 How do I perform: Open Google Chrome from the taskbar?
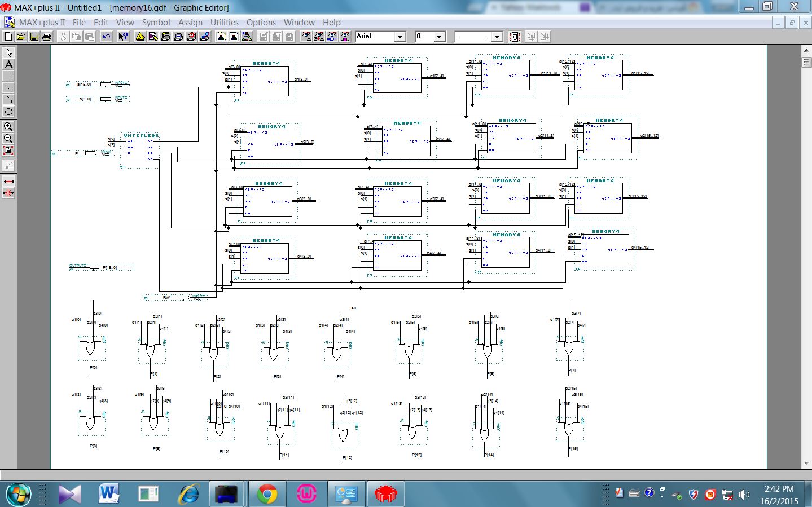pos(267,494)
